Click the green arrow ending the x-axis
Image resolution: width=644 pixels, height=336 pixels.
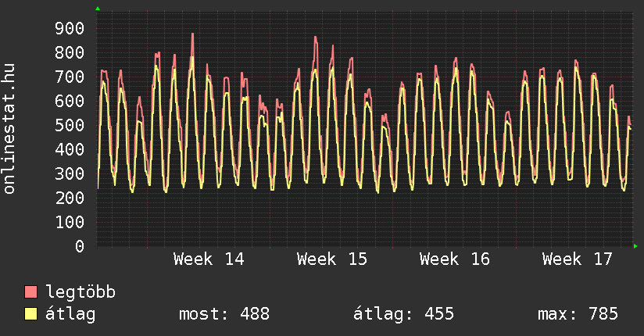[x=636, y=246]
